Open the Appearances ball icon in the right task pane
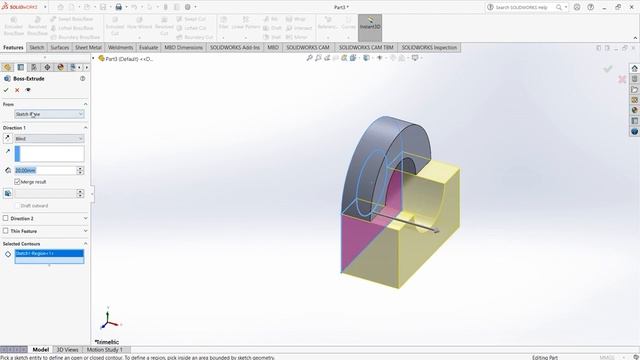Viewport: 640px width, 360px height. pyautogui.click(x=634, y=110)
